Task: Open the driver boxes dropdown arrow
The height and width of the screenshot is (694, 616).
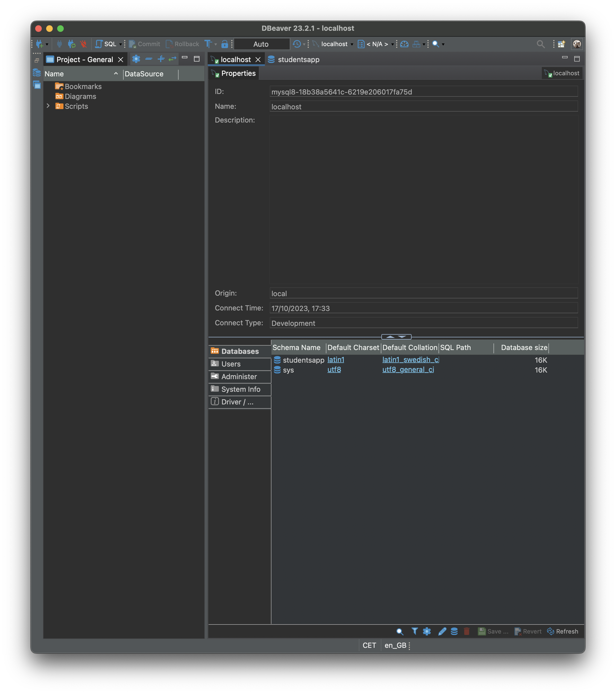Action: tap(424, 45)
